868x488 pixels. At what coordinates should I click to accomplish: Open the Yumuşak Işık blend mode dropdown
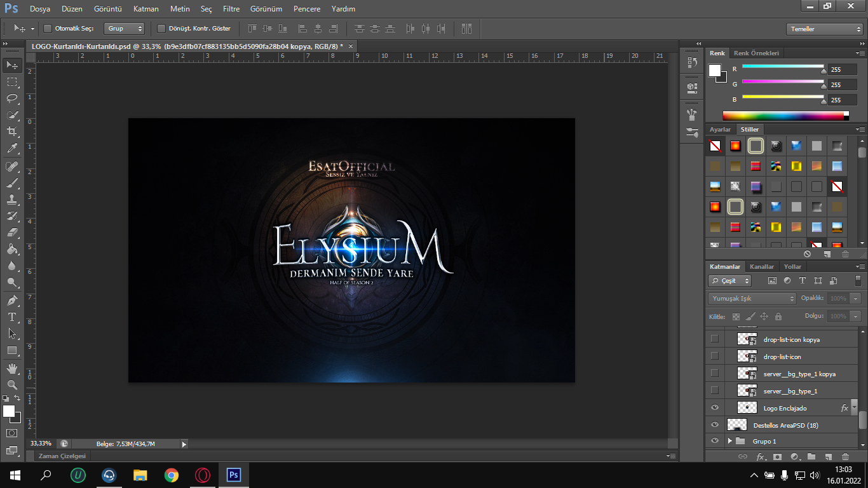click(752, 298)
